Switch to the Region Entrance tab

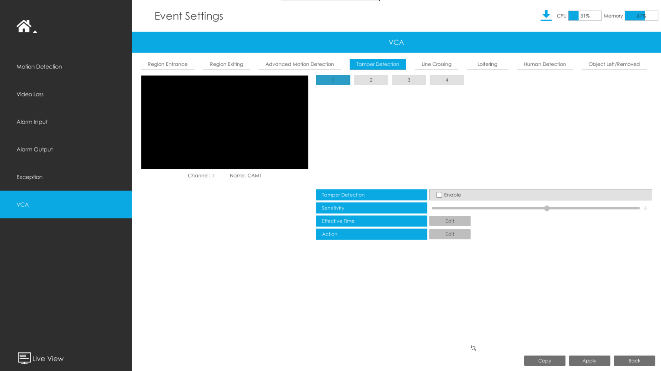click(167, 64)
